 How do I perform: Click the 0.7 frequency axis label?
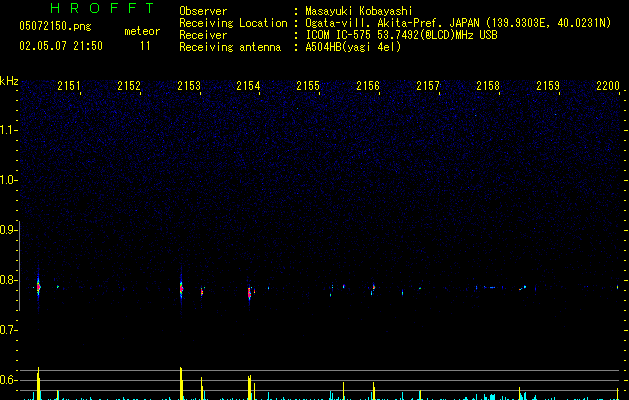(x=8, y=330)
